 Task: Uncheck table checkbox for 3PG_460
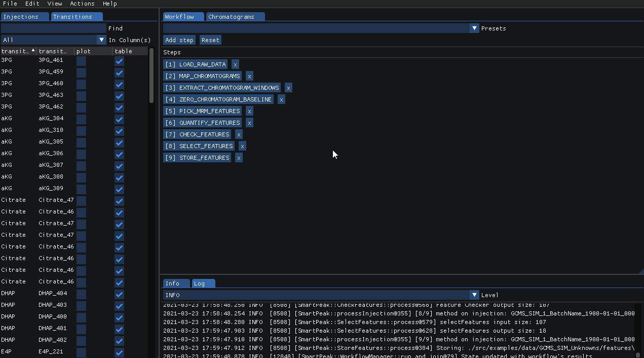pyautogui.click(x=119, y=84)
